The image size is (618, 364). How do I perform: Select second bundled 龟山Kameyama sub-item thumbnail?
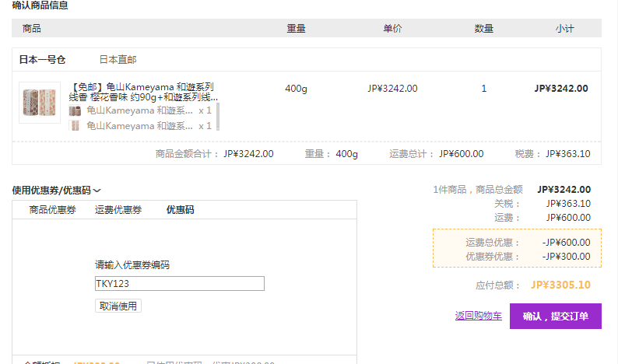[x=75, y=126]
